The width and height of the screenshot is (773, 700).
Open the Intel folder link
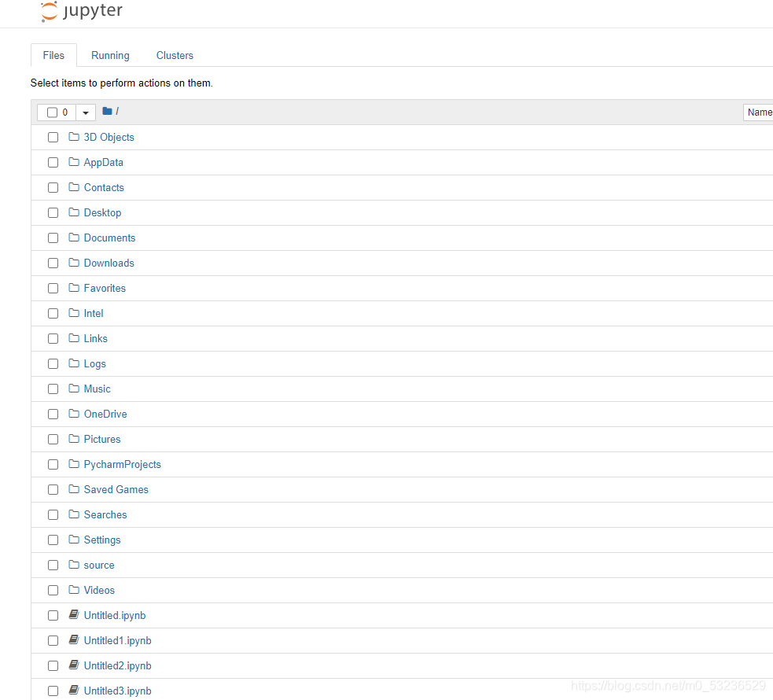click(94, 313)
